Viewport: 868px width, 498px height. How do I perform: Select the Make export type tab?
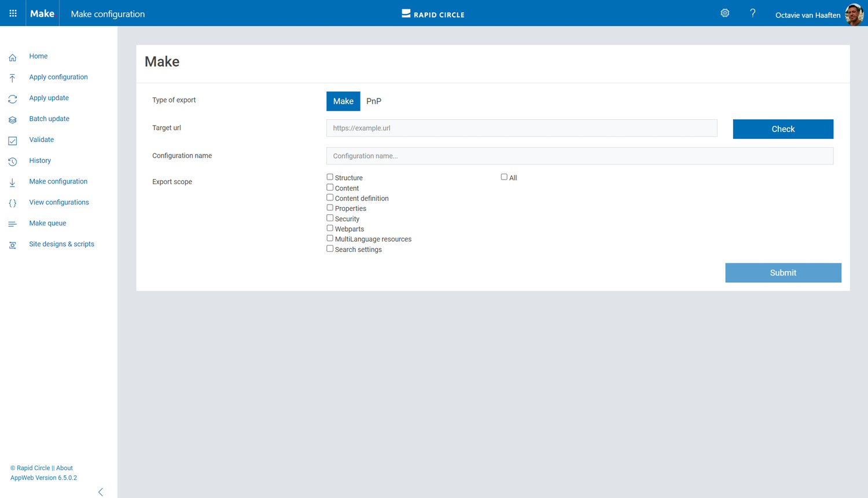pyautogui.click(x=343, y=101)
